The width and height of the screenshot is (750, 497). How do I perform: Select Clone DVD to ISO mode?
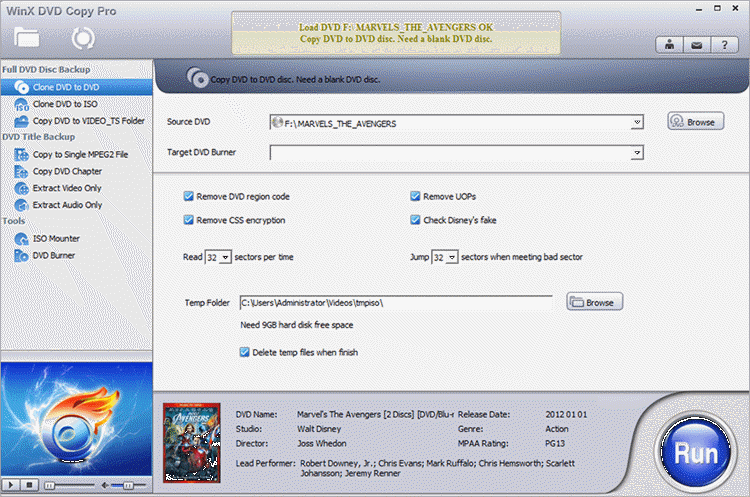(x=63, y=104)
